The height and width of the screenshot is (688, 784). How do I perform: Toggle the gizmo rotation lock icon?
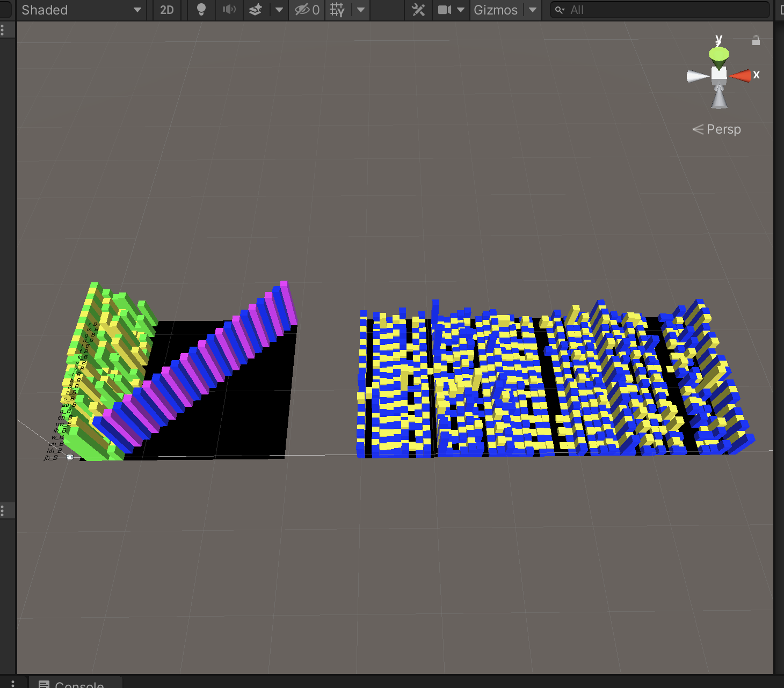[x=756, y=41]
